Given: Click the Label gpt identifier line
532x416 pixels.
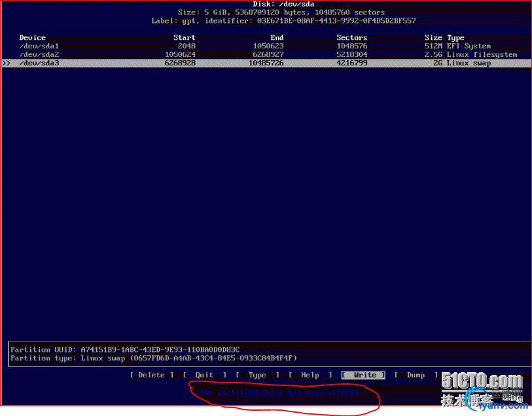Looking at the screenshot, I should click(283, 21).
